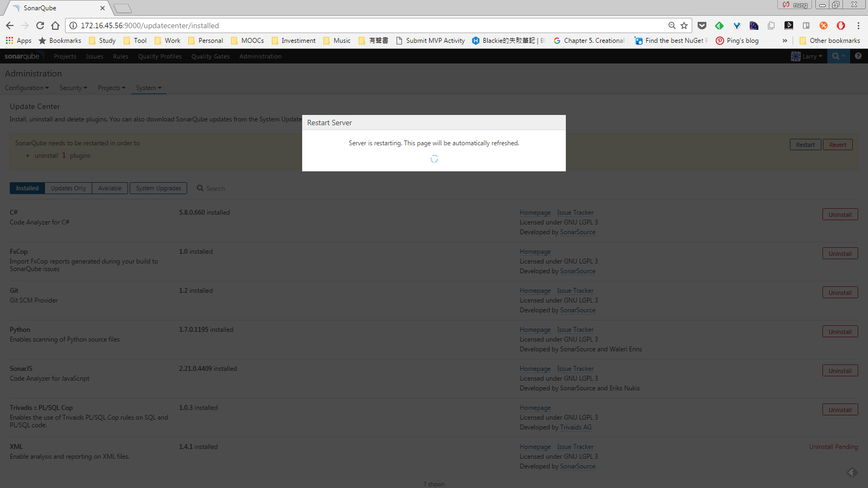
Task: Click the browser Forward arrow
Action: coord(25,25)
